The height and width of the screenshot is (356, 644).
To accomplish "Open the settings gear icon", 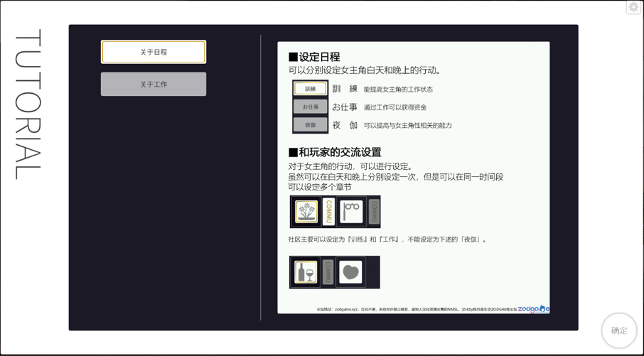I will 634,7.
